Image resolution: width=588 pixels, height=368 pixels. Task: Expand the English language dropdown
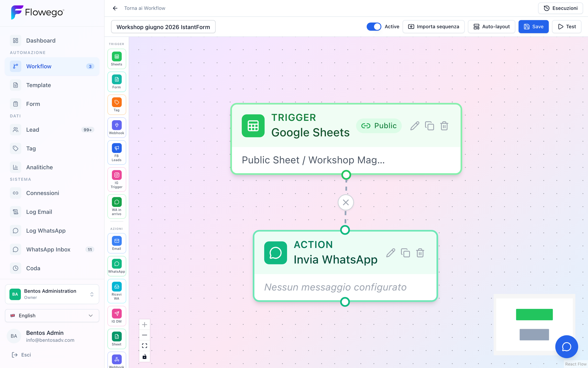click(52, 316)
